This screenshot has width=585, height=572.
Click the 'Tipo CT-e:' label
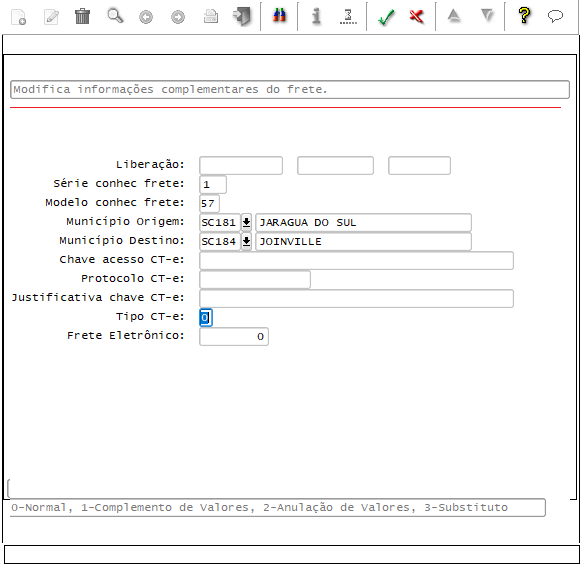pos(150,316)
